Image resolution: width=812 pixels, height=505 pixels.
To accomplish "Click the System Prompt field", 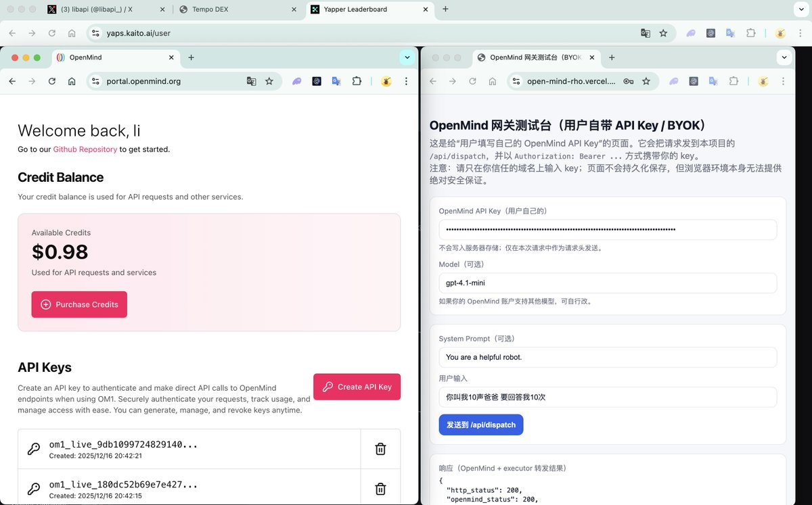I will (x=608, y=357).
